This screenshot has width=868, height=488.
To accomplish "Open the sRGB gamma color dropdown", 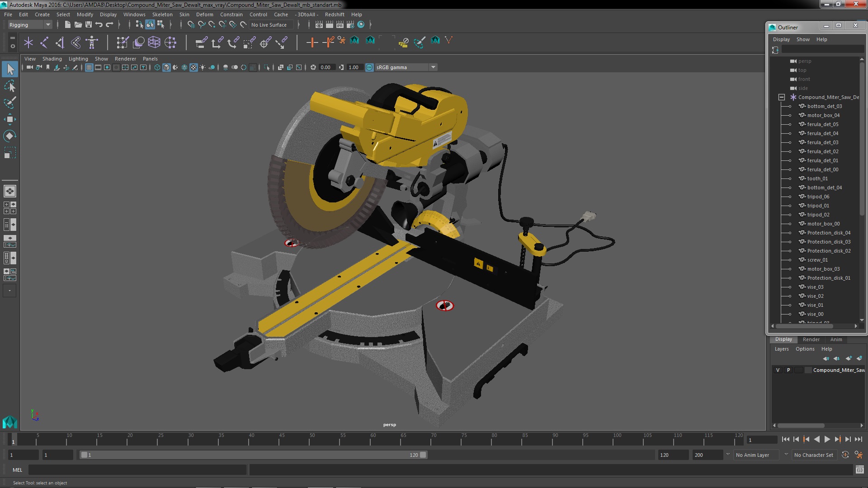I will pyautogui.click(x=433, y=67).
